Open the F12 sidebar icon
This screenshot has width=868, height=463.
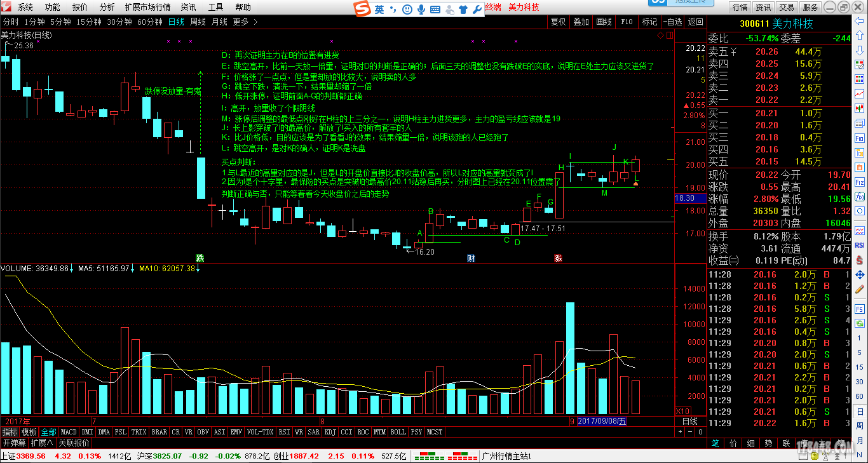(859, 182)
